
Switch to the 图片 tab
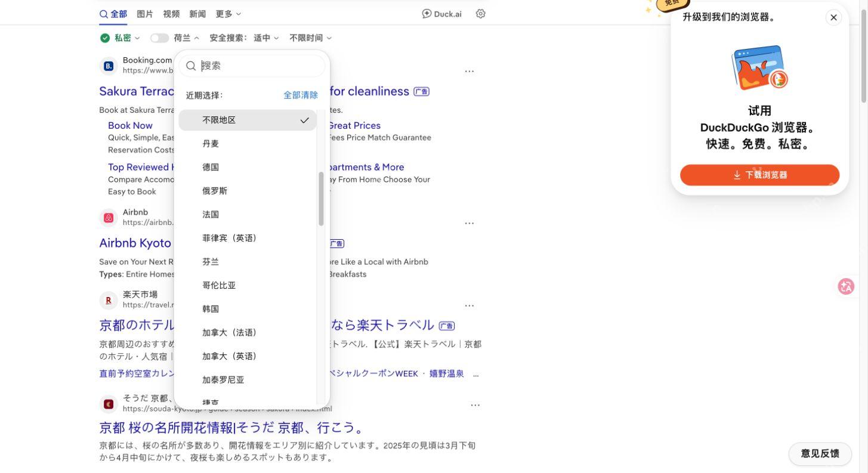coord(145,14)
